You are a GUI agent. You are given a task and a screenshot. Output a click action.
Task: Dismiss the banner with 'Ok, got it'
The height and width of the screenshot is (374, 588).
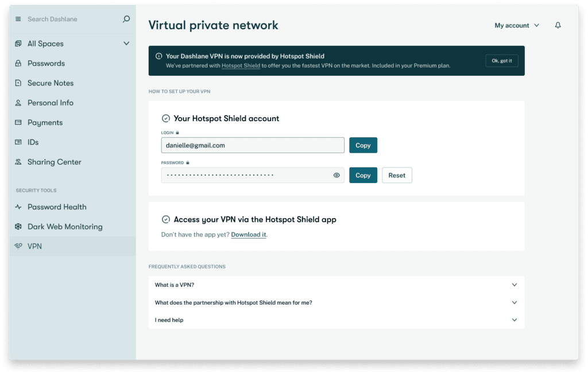(x=501, y=60)
